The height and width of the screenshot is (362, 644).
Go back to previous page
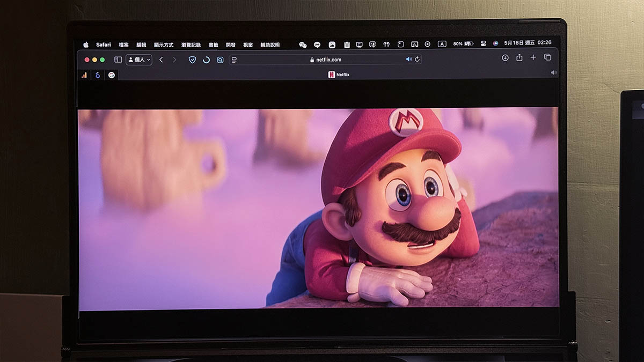click(161, 60)
